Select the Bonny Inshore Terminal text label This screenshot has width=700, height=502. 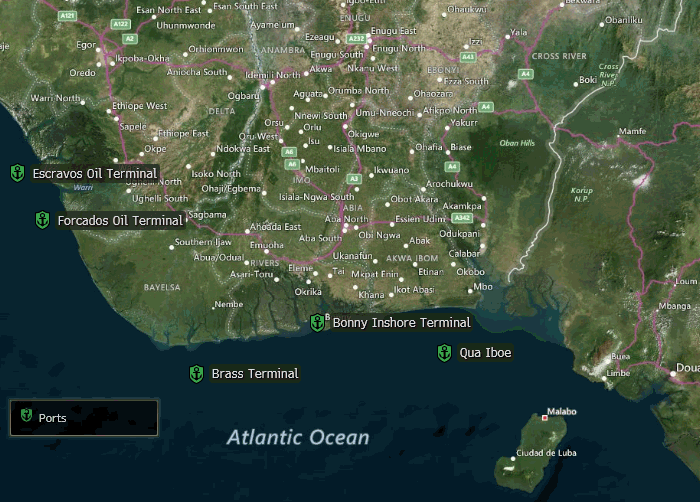pyautogui.click(x=401, y=323)
